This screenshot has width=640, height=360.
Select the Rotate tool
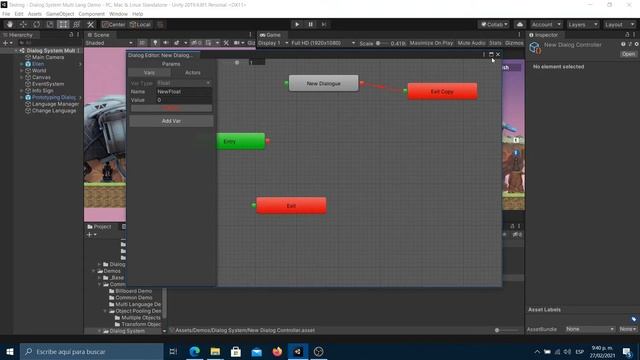coord(36,24)
